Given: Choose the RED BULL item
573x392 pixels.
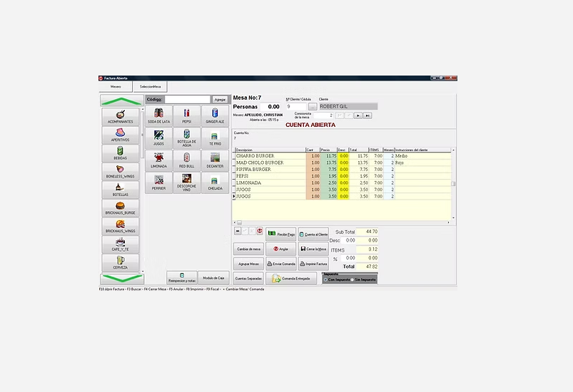Looking at the screenshot, I should click(x=186, y=160).
